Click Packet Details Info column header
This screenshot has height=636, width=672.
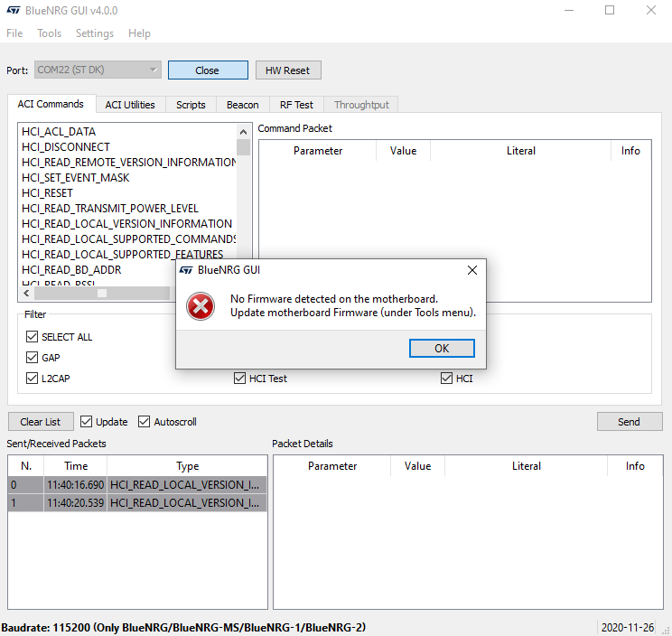635,466
